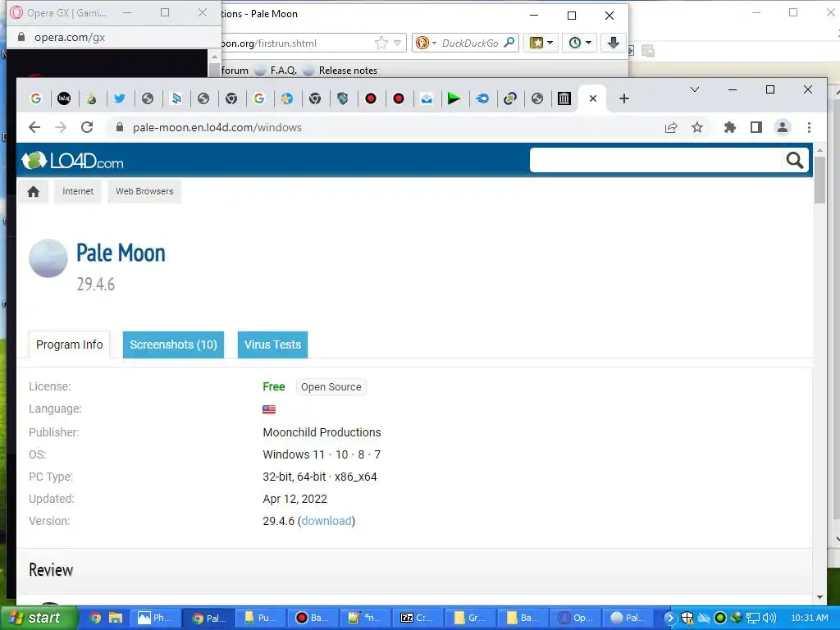Select the Program Info tab

pyautogui.click(x=69, y=345)
